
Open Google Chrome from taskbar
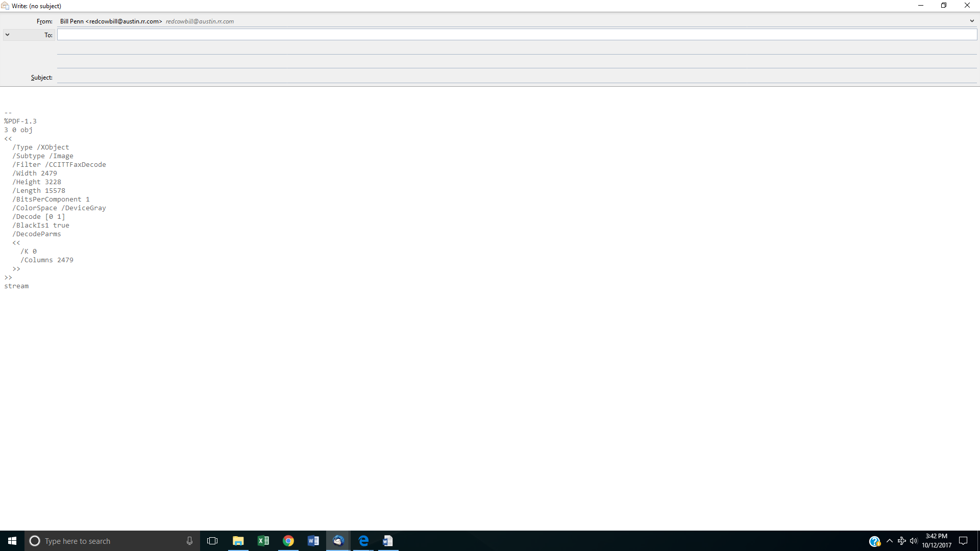288,541
